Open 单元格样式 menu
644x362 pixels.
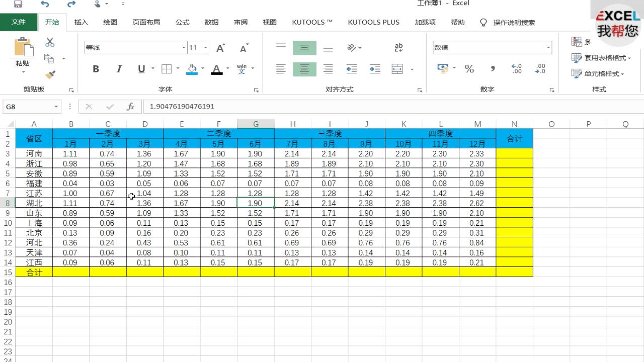(601, 73)
